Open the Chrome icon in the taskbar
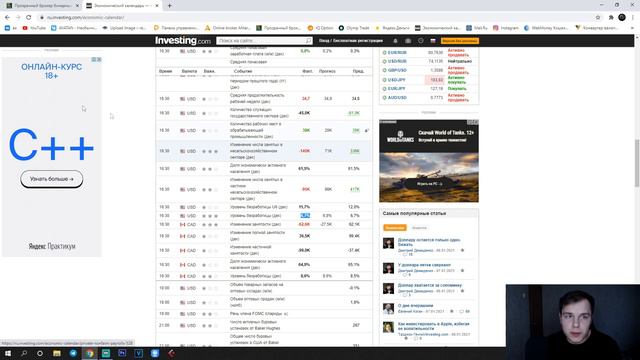The height and width of the screenshot is (360, 640). [x=90, y=353]
